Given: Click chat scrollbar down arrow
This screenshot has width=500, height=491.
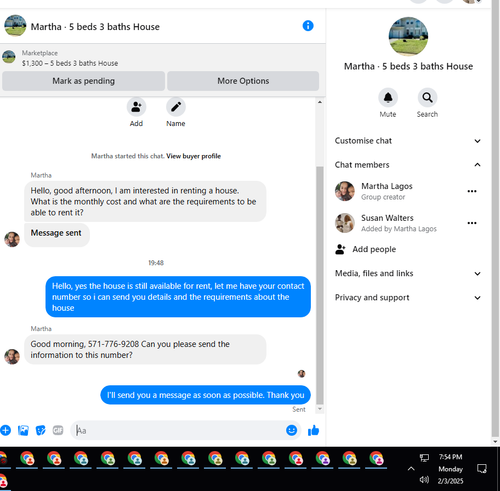Looking at the screenshot, I should (x=320, y=409).
